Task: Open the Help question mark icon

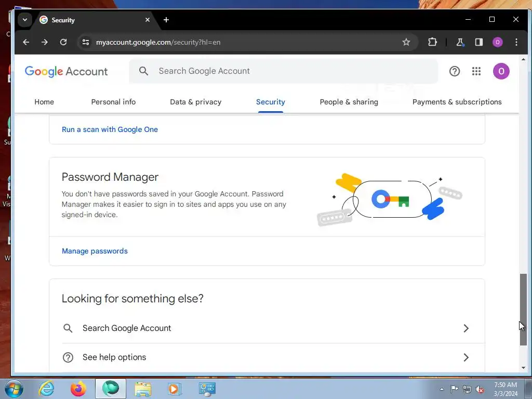Action: click(455, 71)
